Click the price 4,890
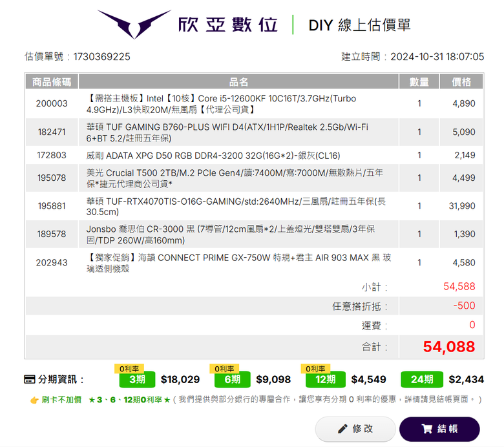The image size is (504, 447). [464, 103]
